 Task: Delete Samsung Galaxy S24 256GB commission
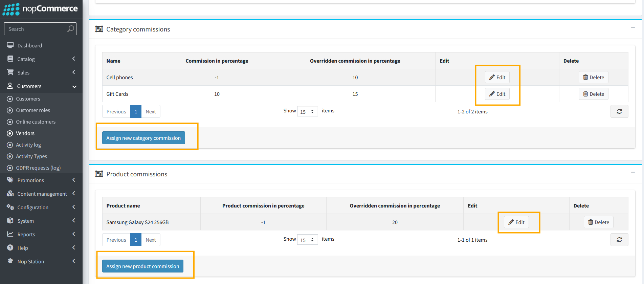tap(599, 222)
